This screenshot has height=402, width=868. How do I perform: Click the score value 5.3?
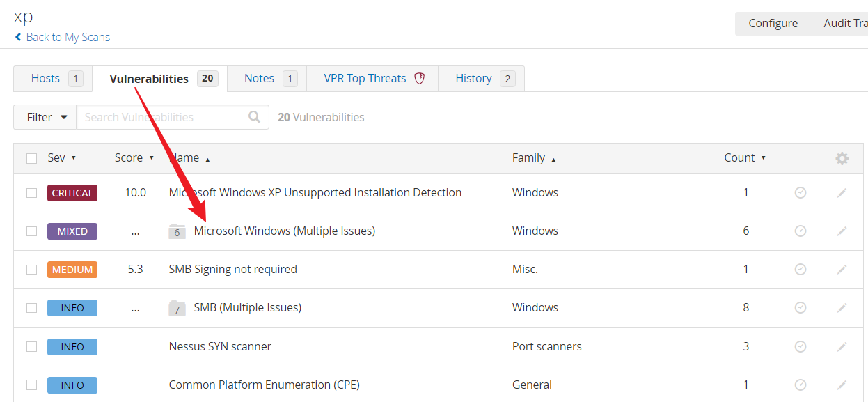point(135,269)
